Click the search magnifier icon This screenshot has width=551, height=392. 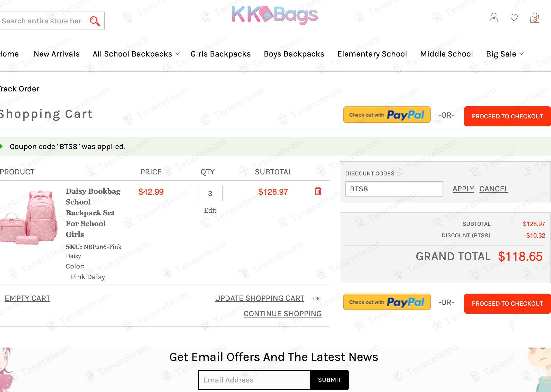(95, 21)
